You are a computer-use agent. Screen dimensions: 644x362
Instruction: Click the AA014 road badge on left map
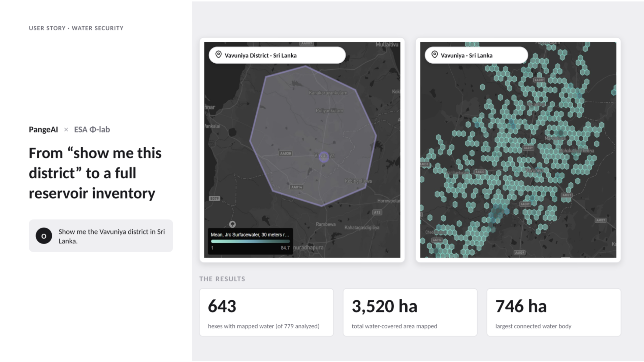(x=296, y=187)
